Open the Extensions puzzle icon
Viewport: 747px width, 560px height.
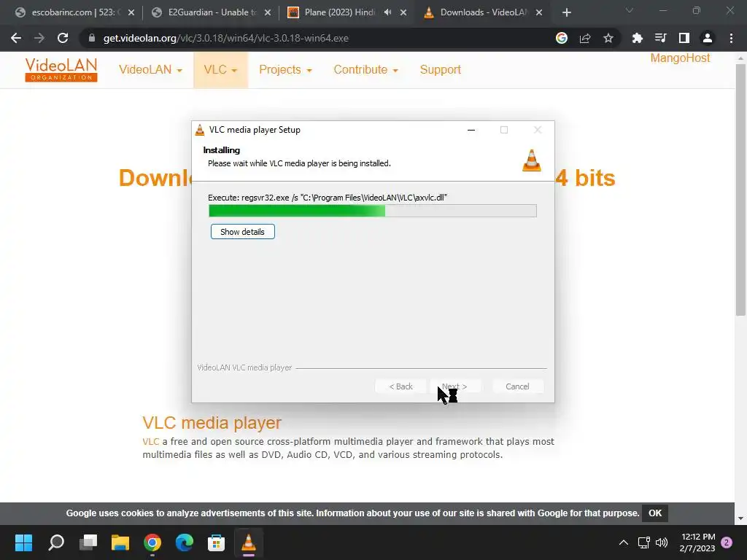click(637, 38)
